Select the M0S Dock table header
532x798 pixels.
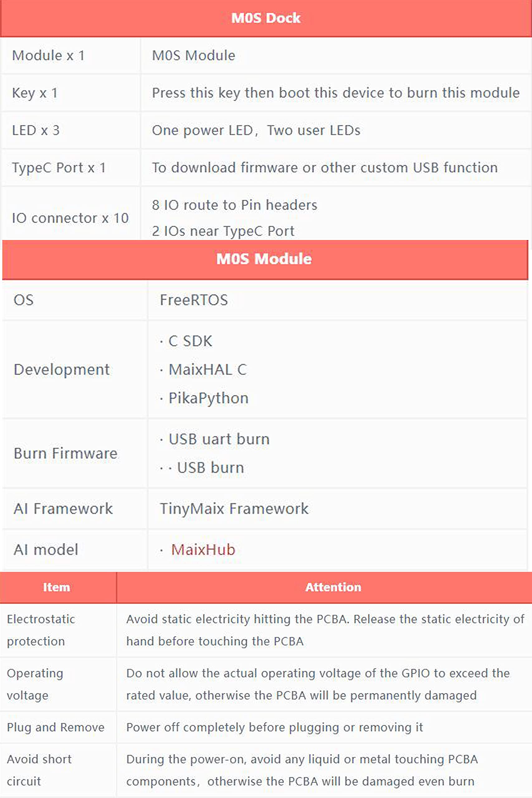tap(266, 18)
